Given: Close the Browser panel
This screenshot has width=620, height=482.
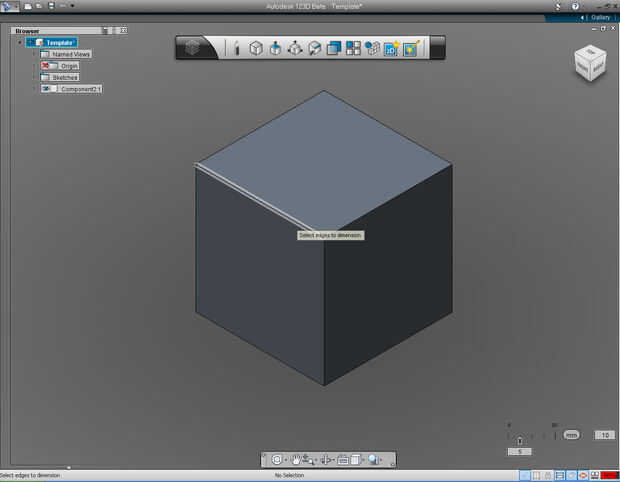Looking at the screenshot, I should tap(123, 30).
